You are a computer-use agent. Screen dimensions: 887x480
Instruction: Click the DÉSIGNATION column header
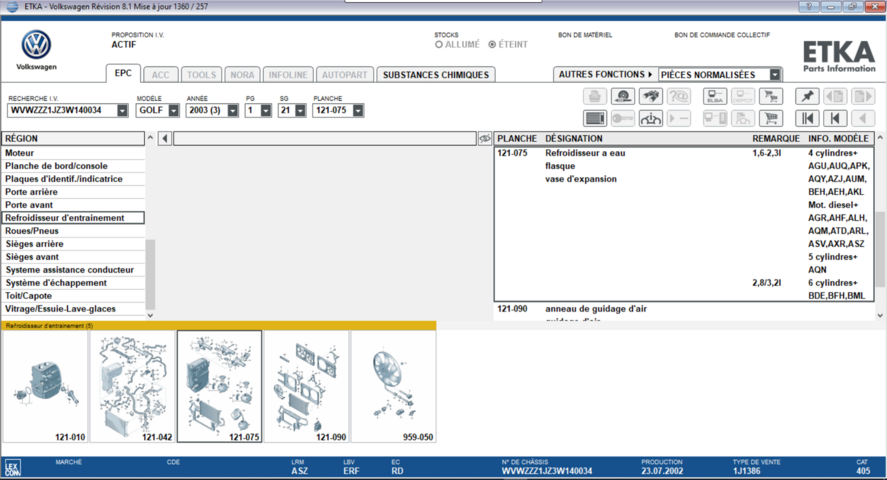coord(574,139)
